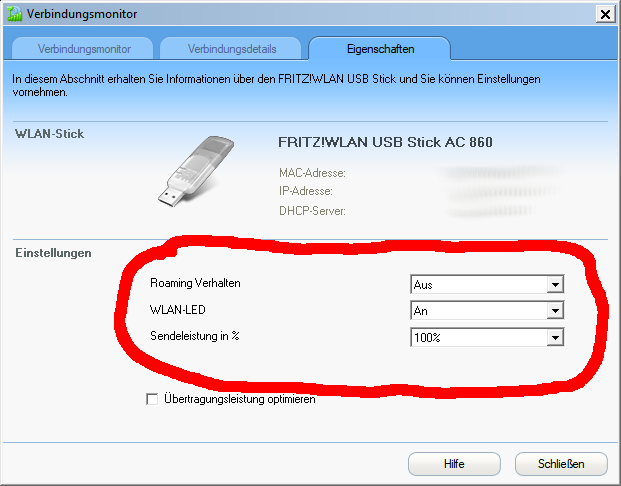Click the Schließen button
The height and width of the screenshot is (486, 621).
(561, 464)
